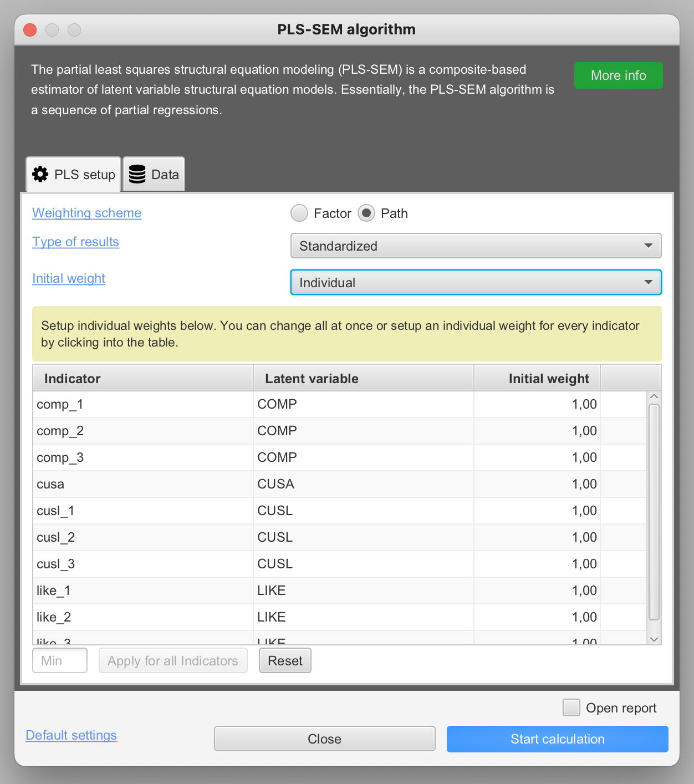Click the comp_1 indicator cell
Screen dimensions: 694x784
coord(143,404)
